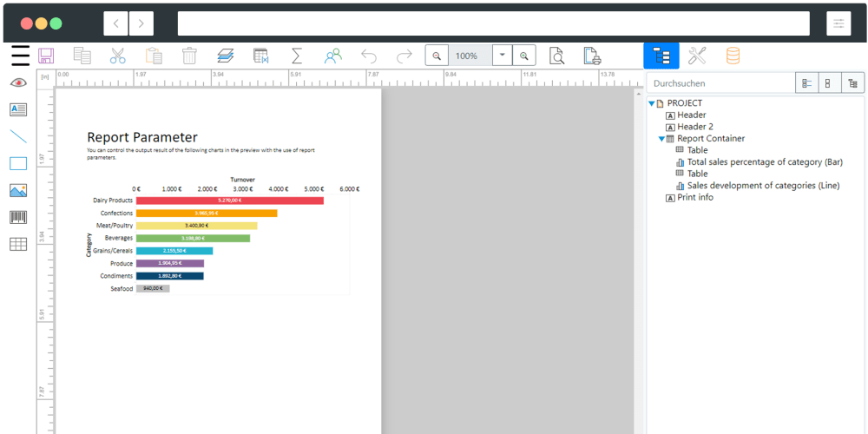Select the Print info tree item

[695, 197]
